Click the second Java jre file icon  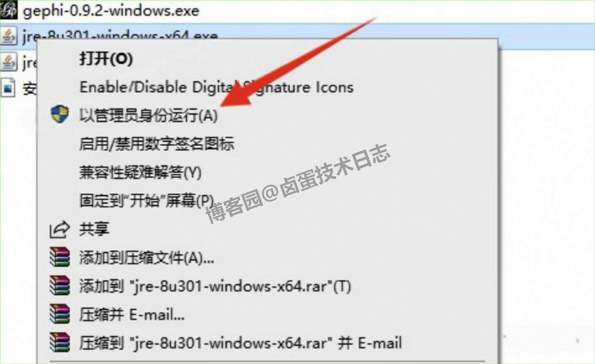point(8,62)
